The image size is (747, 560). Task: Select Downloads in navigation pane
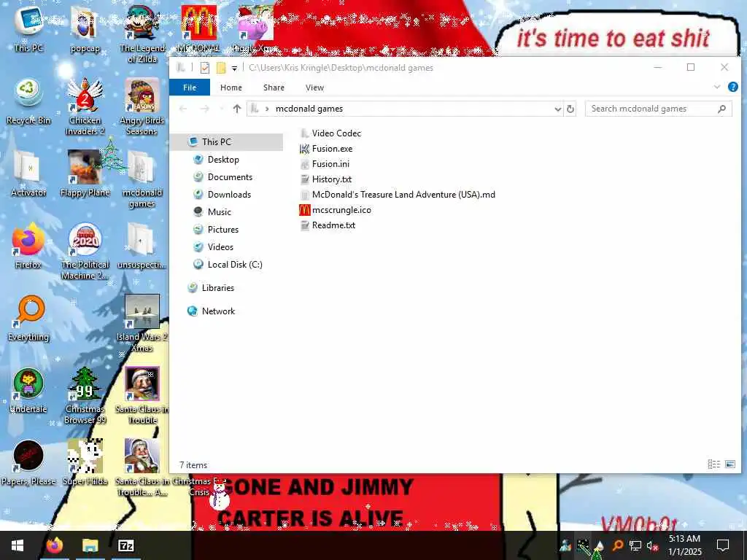(x=228, y=194)
